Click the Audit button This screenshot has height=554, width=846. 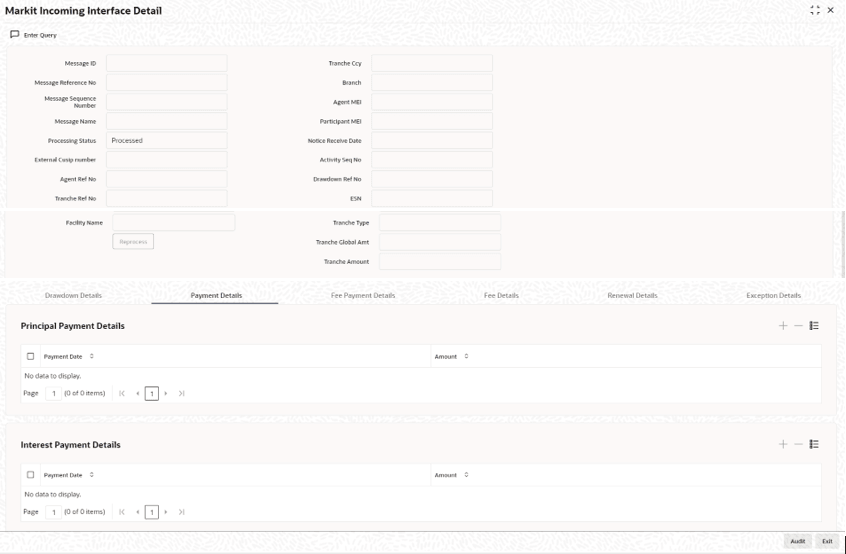tap(797, 541)
